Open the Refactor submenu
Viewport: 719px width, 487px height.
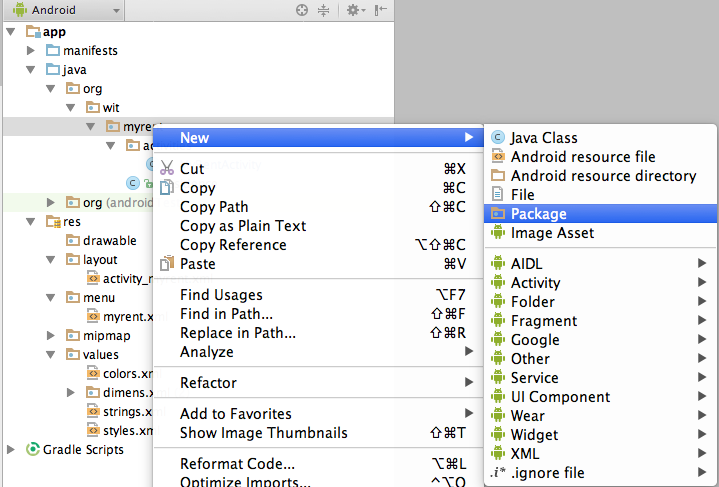click(208, 383)
